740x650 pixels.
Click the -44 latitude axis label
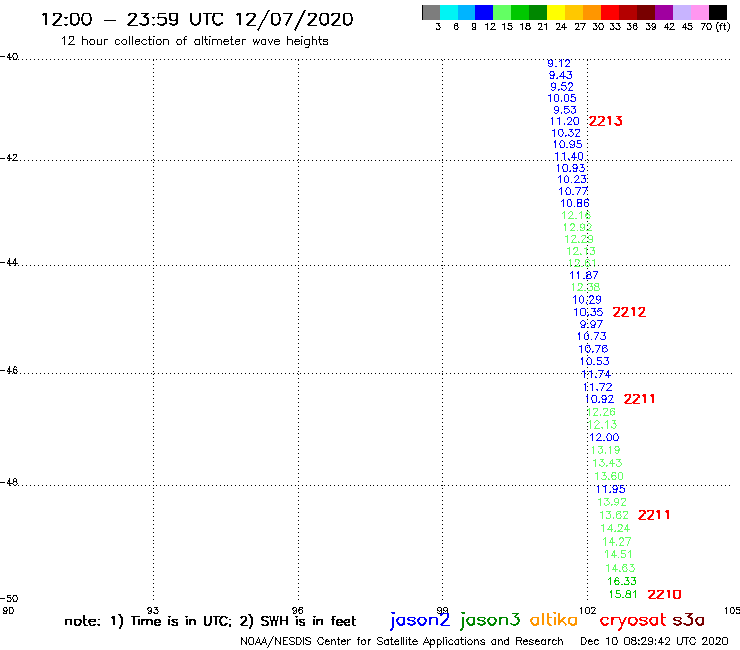click(9, 262)
